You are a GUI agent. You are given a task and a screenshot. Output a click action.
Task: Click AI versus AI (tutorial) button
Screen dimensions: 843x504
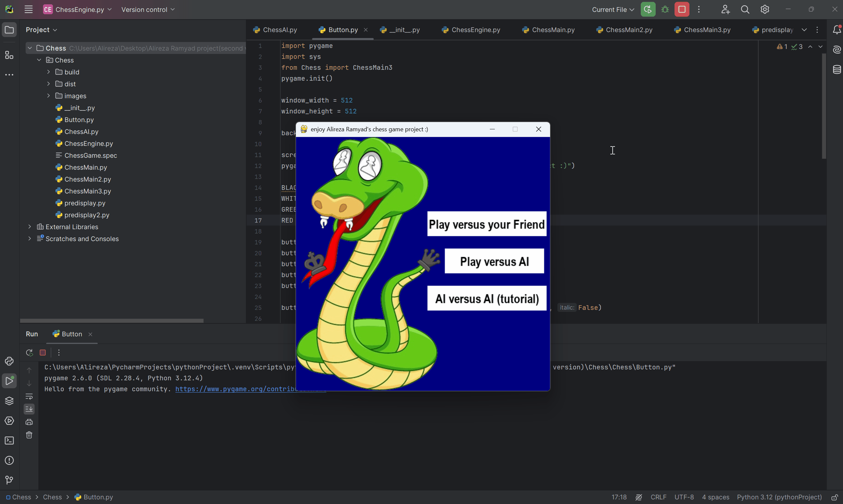pyautogui.click(x=487, y=299)
